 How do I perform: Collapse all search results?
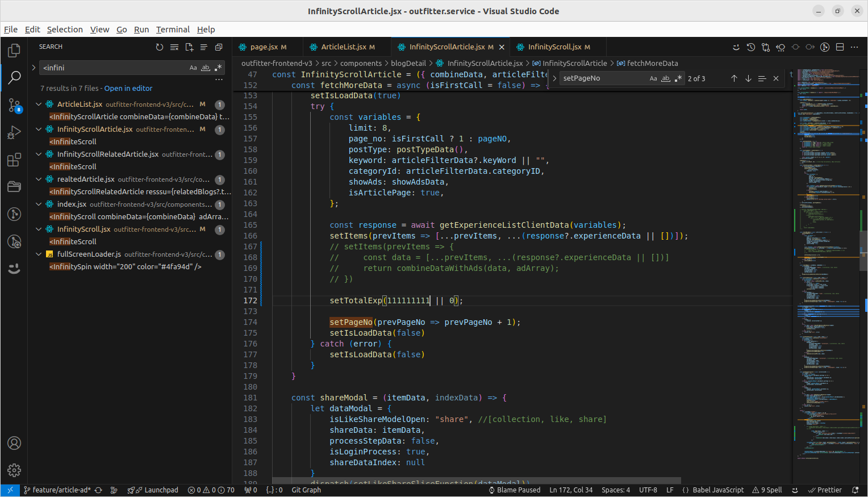point(219,47)
